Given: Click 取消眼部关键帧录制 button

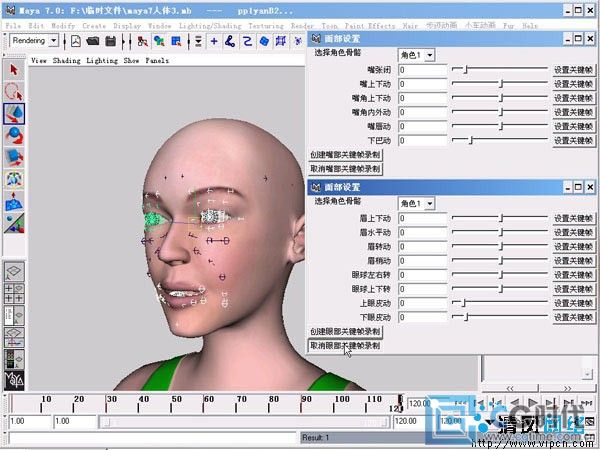Looking at the screenshot, I should tap(345, 346).
